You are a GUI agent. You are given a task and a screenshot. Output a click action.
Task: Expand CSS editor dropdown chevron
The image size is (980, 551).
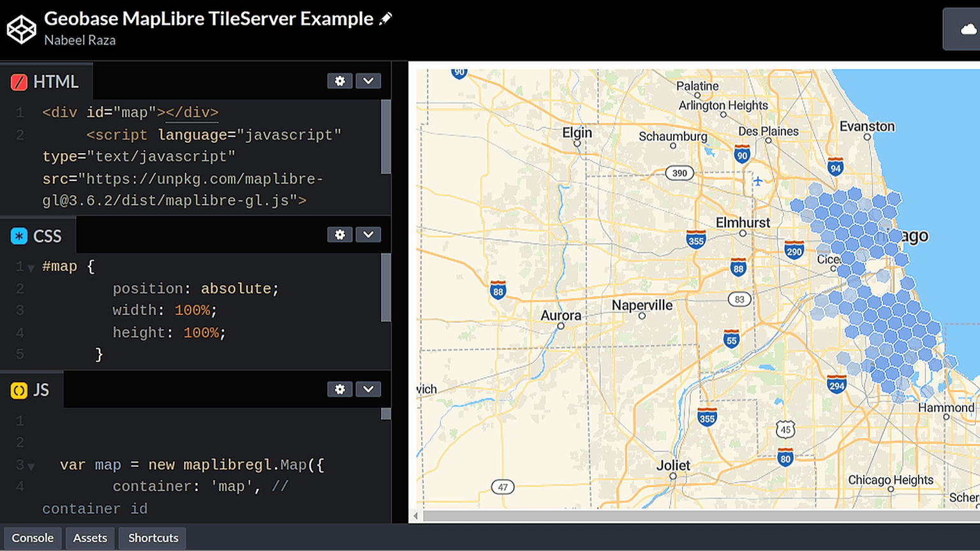(x=368, y=235)
